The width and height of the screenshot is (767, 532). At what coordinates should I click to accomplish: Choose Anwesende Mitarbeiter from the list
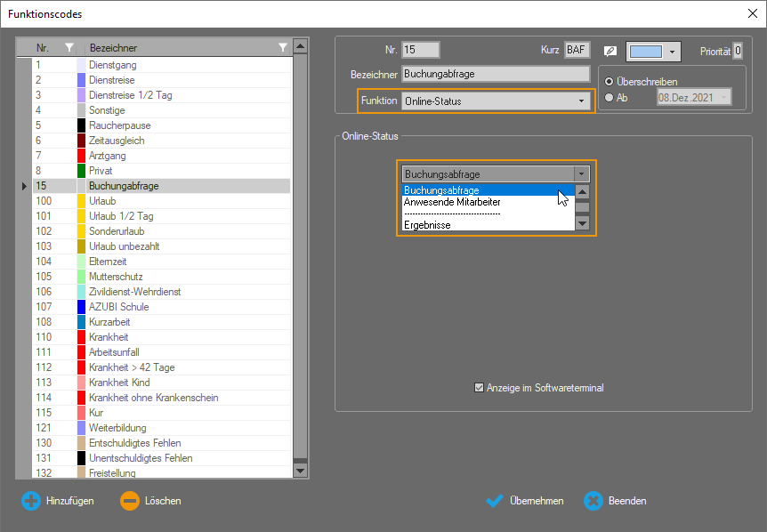[452, 202]
